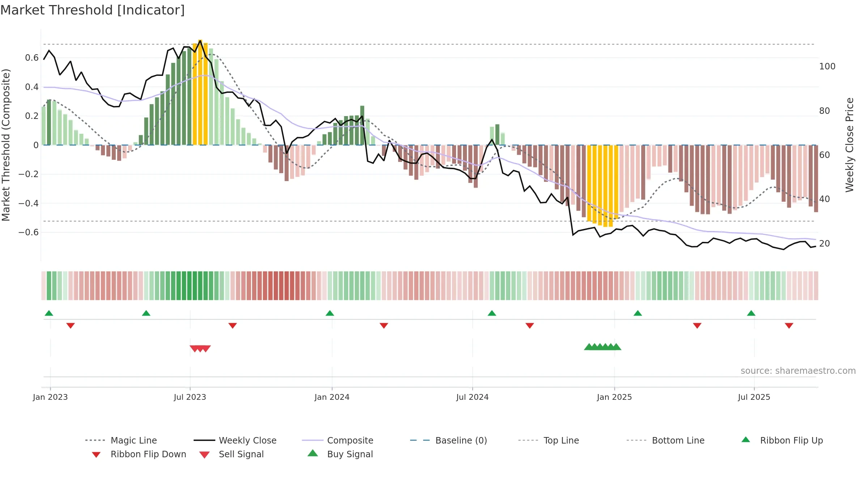The height and width of the screenshot is (488, 868).
Task: Toggle the Top Line legend entry
Action: point(549,440)
